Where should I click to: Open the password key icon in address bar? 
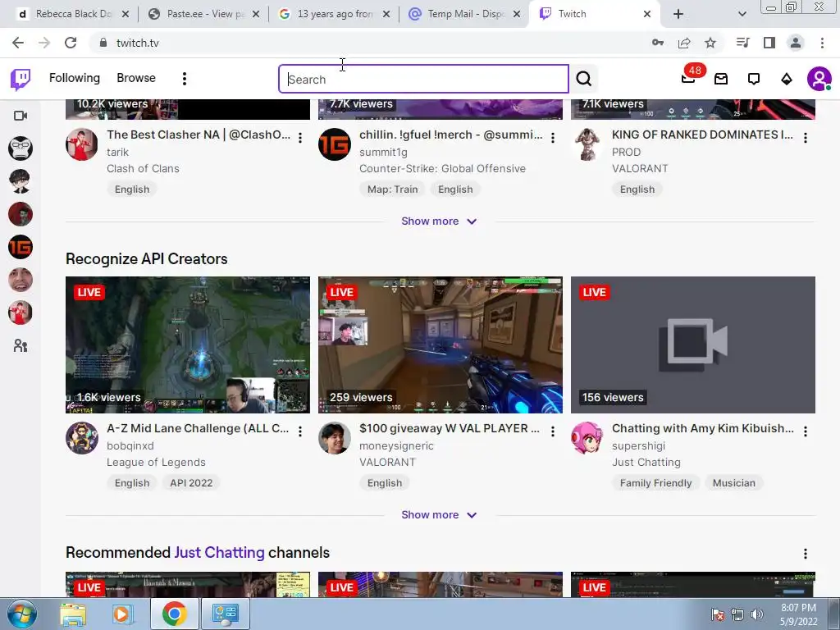click(x=658, y=43)
